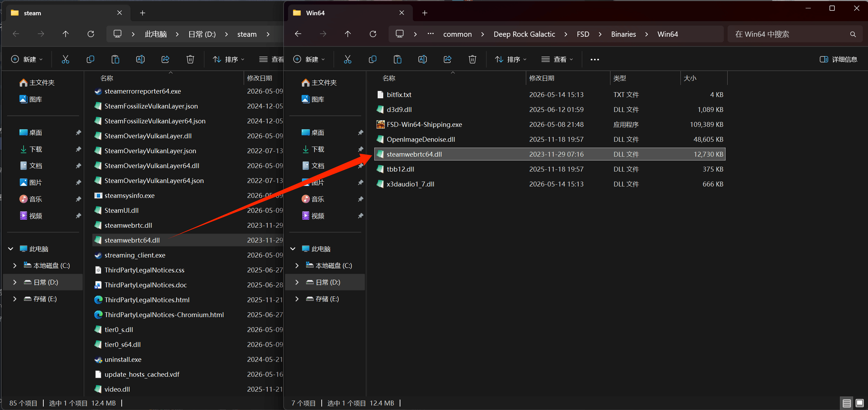Click the Rename icon in the Win64 window toolbar
Screen dimensions: 868x410
(x=423, y=59)
